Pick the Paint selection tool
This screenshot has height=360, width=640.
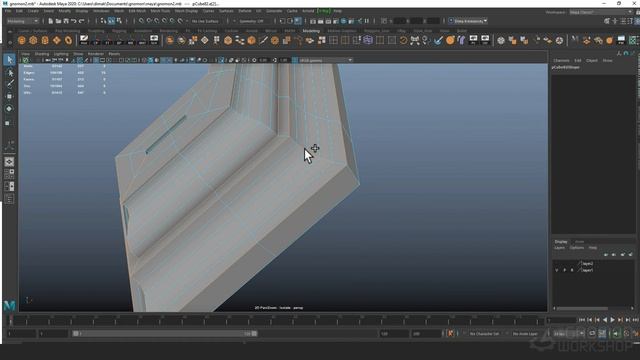click(10, 84)
